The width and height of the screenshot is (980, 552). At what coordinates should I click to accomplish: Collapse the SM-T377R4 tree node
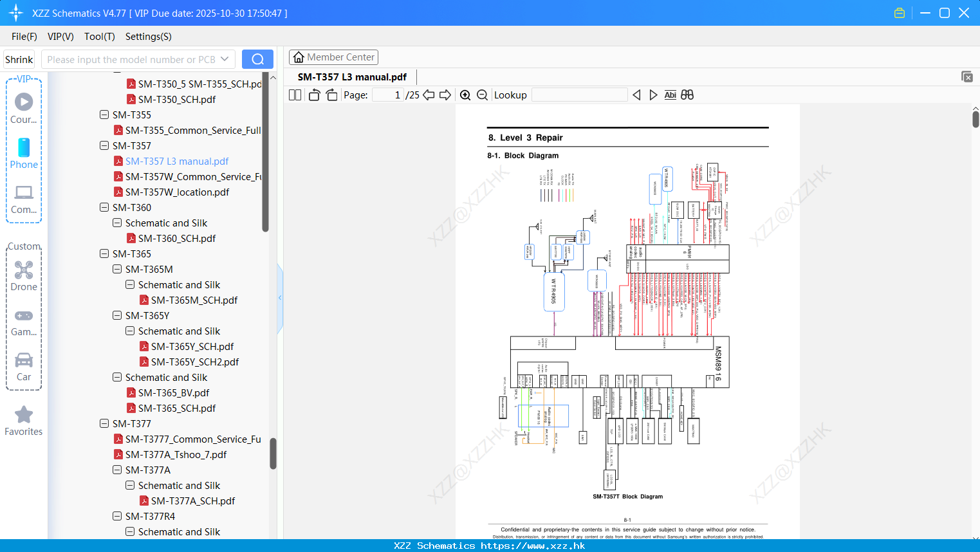[x=117, y=517]
